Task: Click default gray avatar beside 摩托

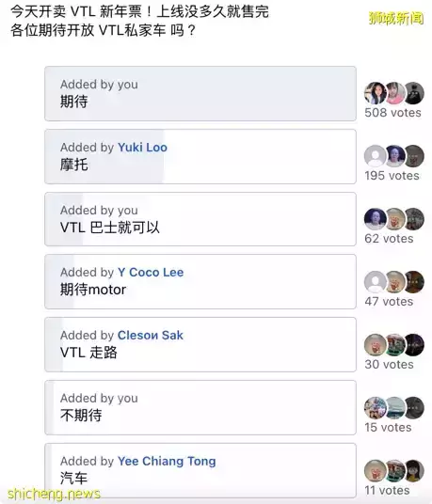Action: point(376,156)
